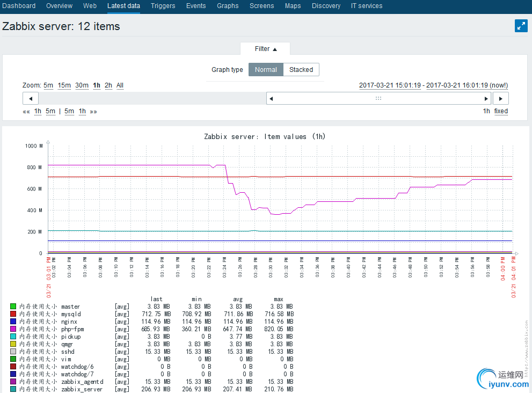This screenshot has width=532, height=393.
Task: Click the php-fpm min value 360.21 MB
Action: click(196, 329)
